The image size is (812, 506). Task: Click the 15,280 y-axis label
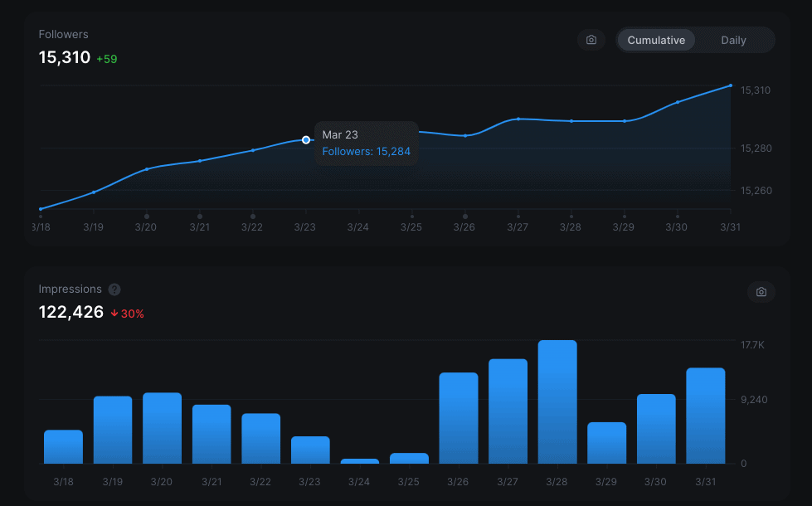pos(756,148)
